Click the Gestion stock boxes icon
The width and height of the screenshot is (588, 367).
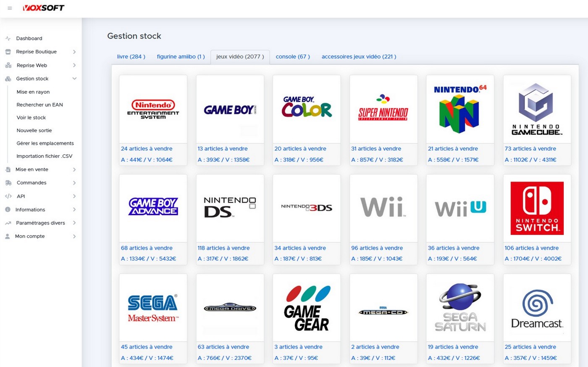pyautogui.click(x=8, y=79)
